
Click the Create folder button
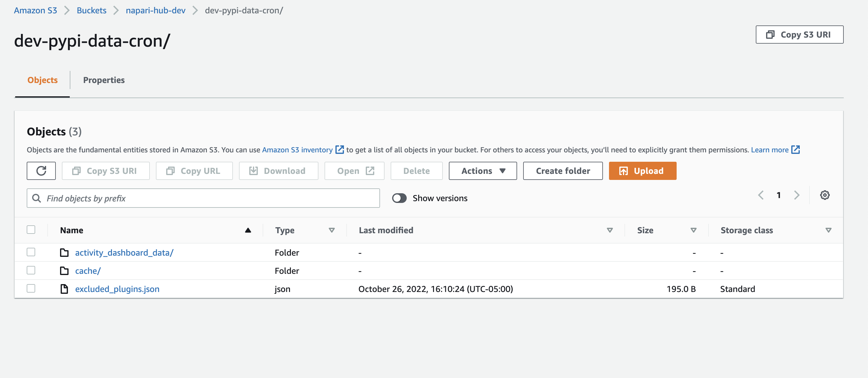(x=562, y=171)
